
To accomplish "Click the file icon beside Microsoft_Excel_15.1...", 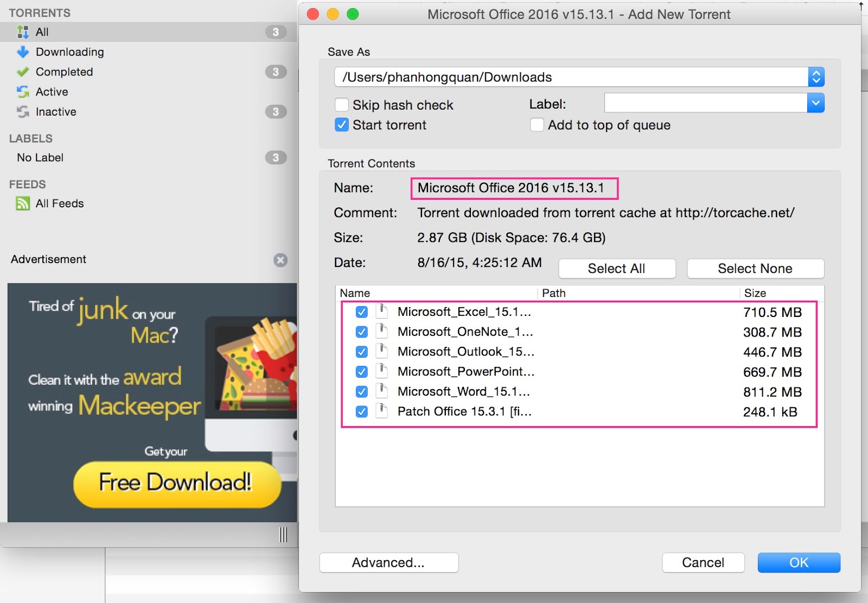I will [382, 311].
